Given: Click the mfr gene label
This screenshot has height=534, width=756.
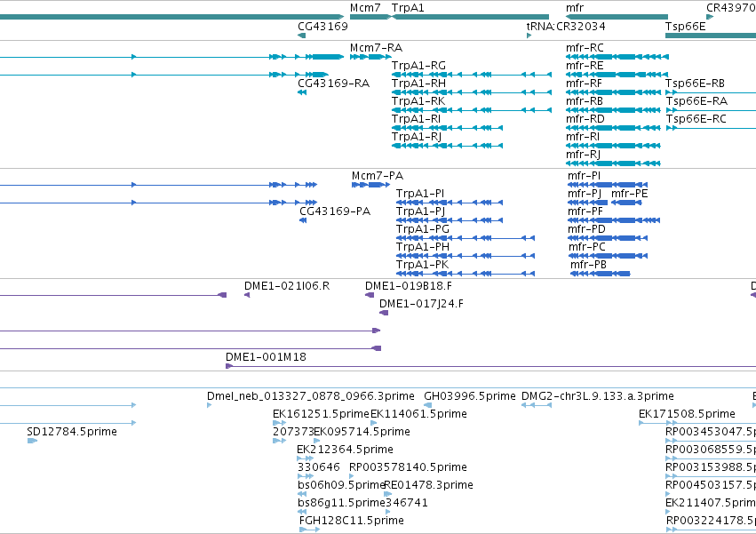Looking at the screenshot, I should pyautogui.click(x=575, y=8).
